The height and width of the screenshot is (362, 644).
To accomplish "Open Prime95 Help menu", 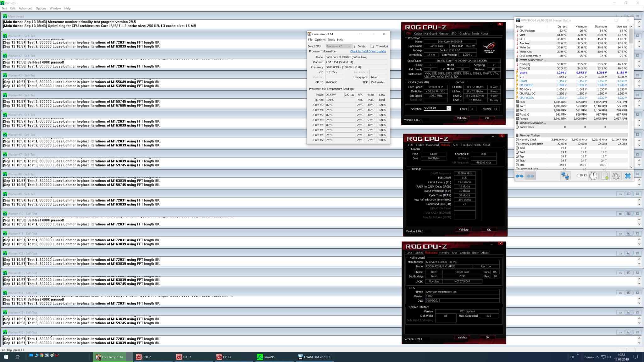I will point(67,8).
